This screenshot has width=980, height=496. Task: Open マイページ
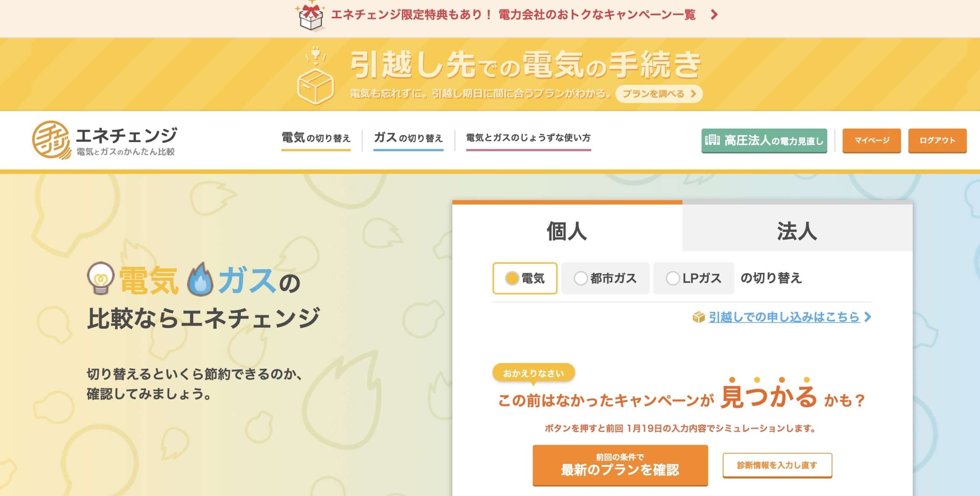point(872,140)
